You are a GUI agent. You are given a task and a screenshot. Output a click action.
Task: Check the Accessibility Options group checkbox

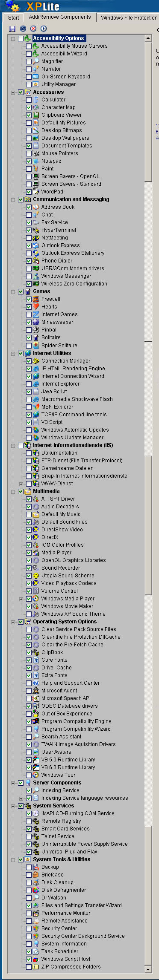pos(21,38)
